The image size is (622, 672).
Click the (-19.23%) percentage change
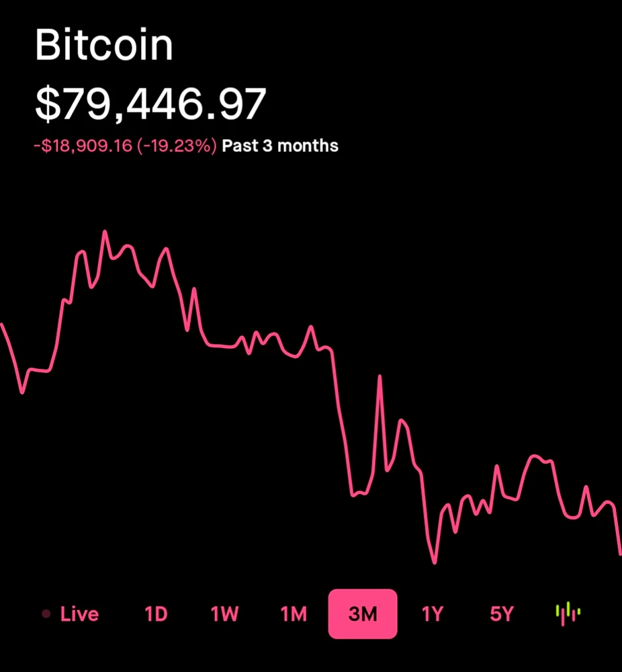point(177,146)
